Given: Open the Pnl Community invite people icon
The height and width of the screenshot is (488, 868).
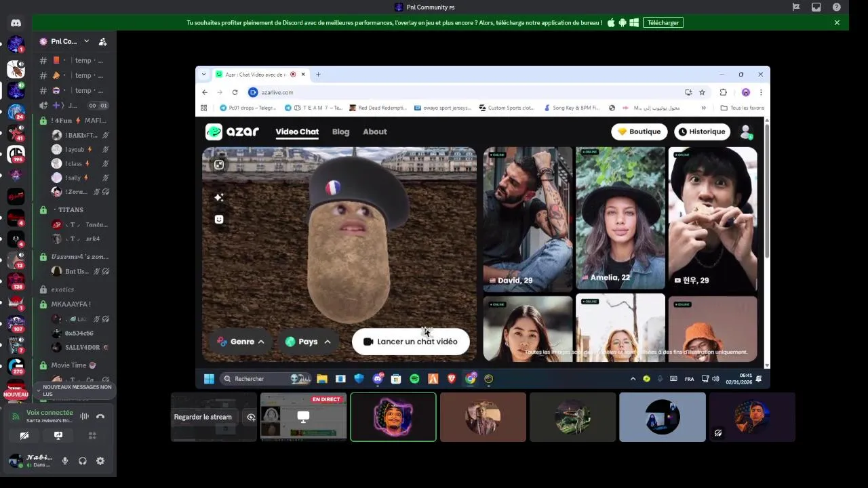Looking at the screenshot, I should coord(102,41).
